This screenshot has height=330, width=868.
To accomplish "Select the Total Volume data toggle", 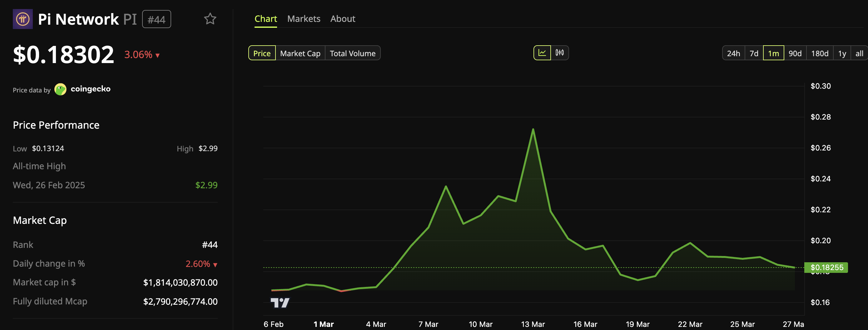I will click(x=352, y=53).
